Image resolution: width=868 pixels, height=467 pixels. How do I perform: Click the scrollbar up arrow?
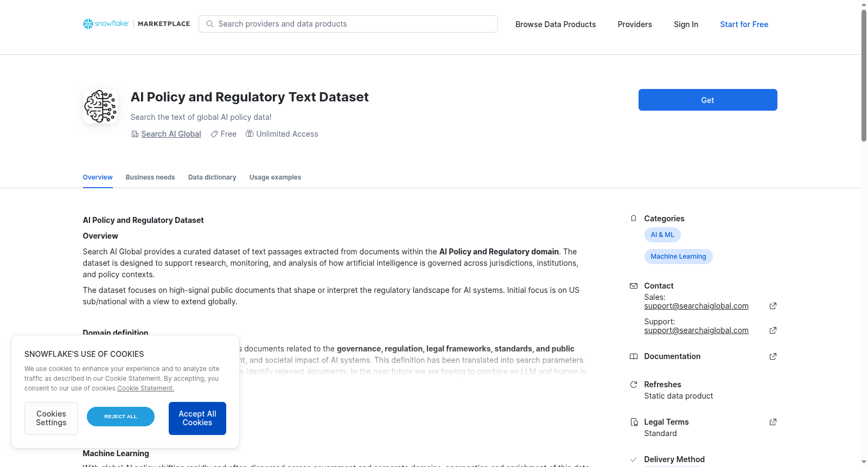click(x=864, y=4)
